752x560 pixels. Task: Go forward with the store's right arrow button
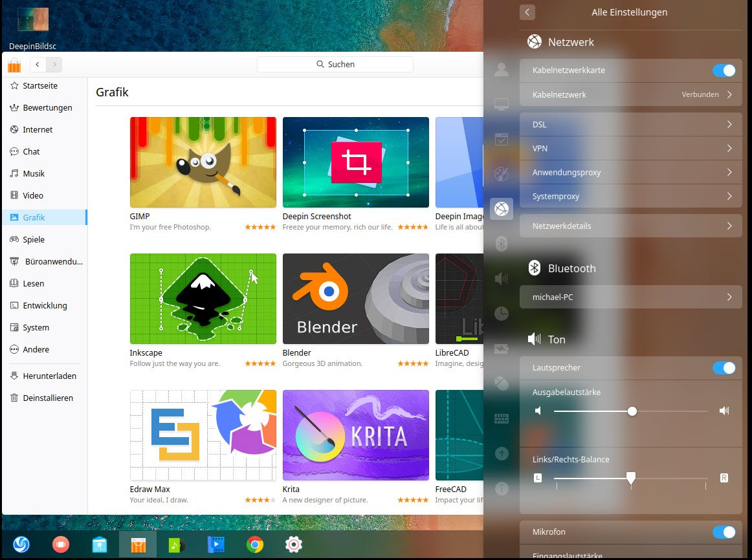pos(54,64)
